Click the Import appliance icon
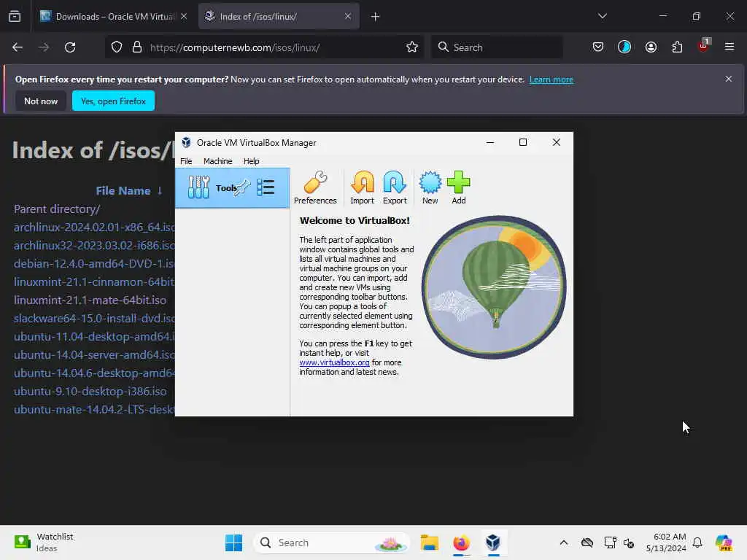The height and width of the screenshot is (560, 747). [362, 187]
